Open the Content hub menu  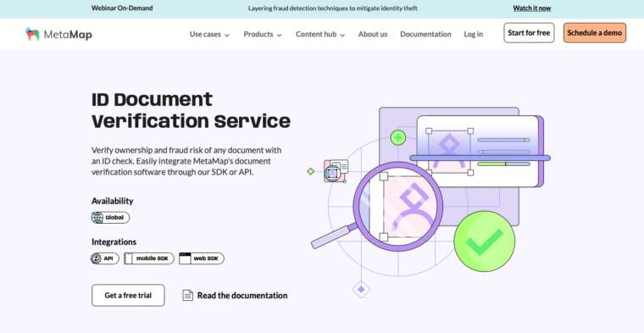tap(320, 34)
